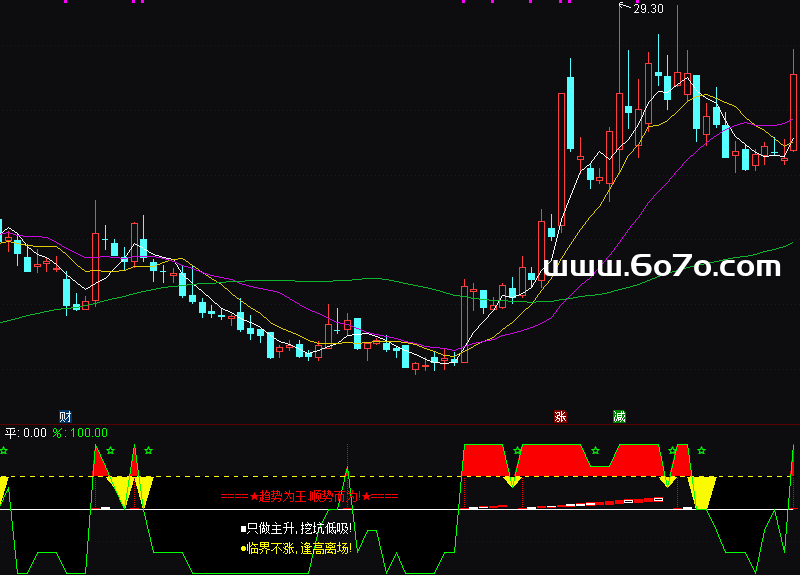The width and height of the screenshot is (800, 575).
Task: Click the arrow beside the 29.30 label
Action: click(624, 9)
